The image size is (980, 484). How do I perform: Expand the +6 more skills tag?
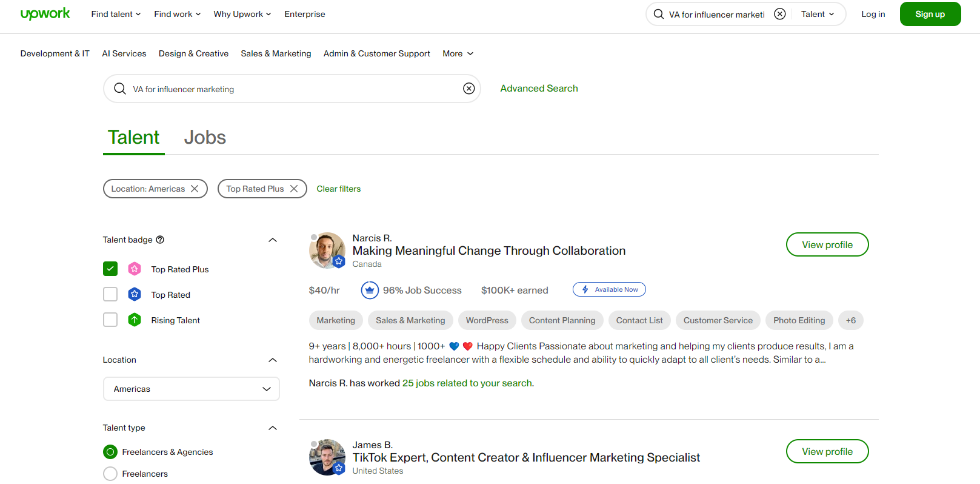[851, 320]
